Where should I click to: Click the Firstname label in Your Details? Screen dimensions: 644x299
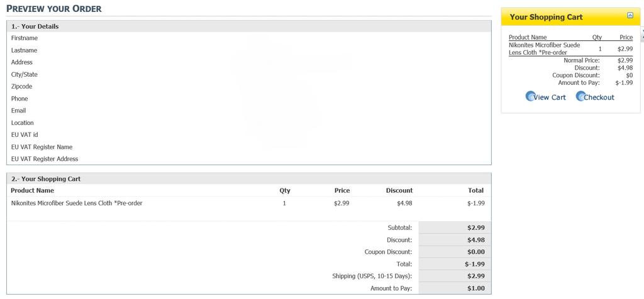pyautogui.click(x=25, y=38)
